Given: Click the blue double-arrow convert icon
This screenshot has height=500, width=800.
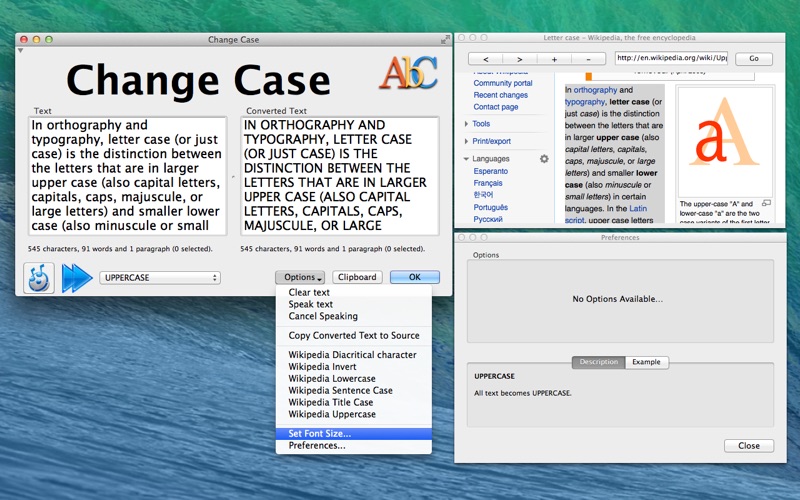Looking at the screenshot, I should coord(77,278).
